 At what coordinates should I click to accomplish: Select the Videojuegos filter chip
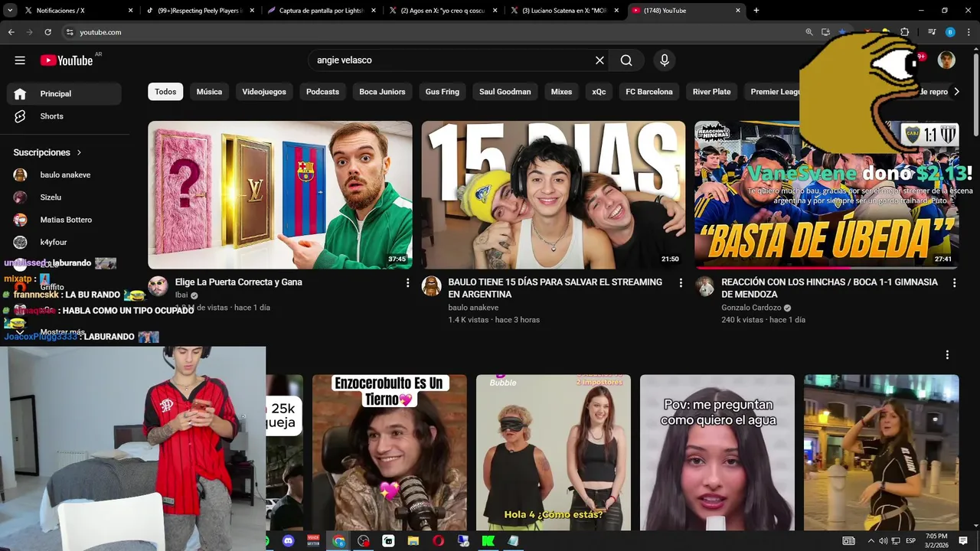click(x=264, y=92)
